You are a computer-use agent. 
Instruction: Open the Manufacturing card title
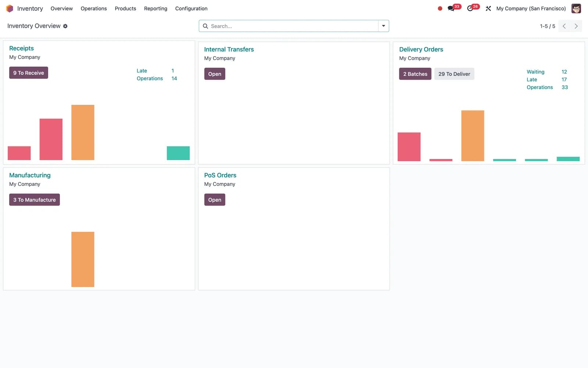click(30, 175)
